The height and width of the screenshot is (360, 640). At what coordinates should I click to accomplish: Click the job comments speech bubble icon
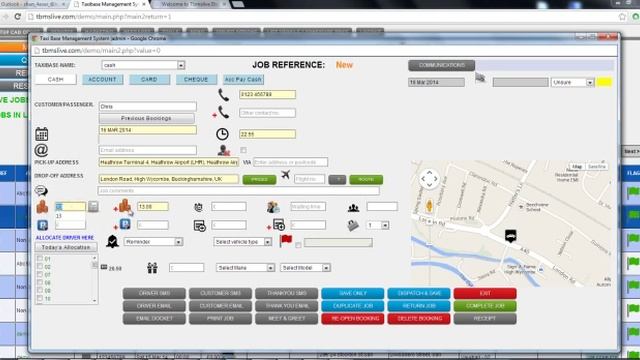coord(41,191)
